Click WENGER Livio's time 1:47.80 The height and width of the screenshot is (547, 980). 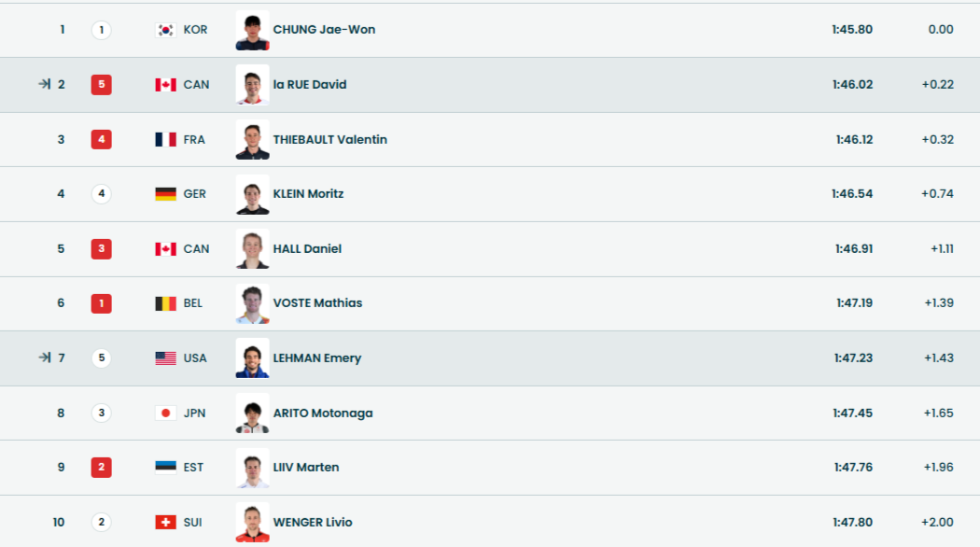(x=852, y=523)
